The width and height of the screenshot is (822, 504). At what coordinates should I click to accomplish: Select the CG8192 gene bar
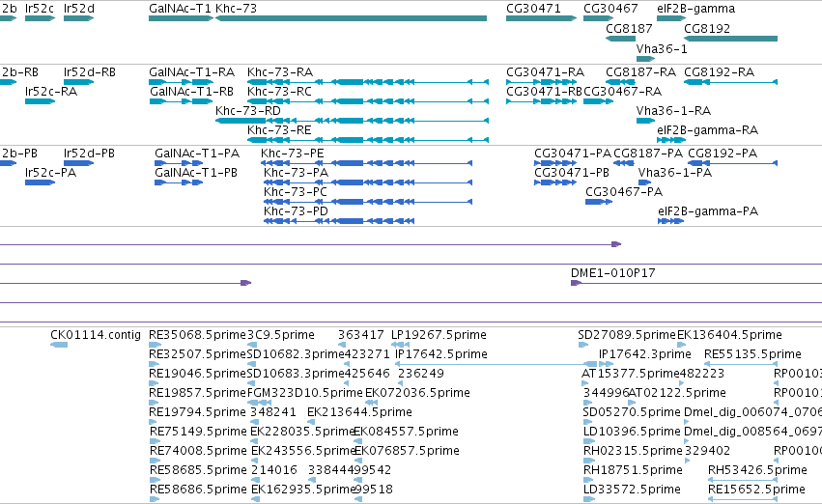pyautogui.click(x=731, y=39)
